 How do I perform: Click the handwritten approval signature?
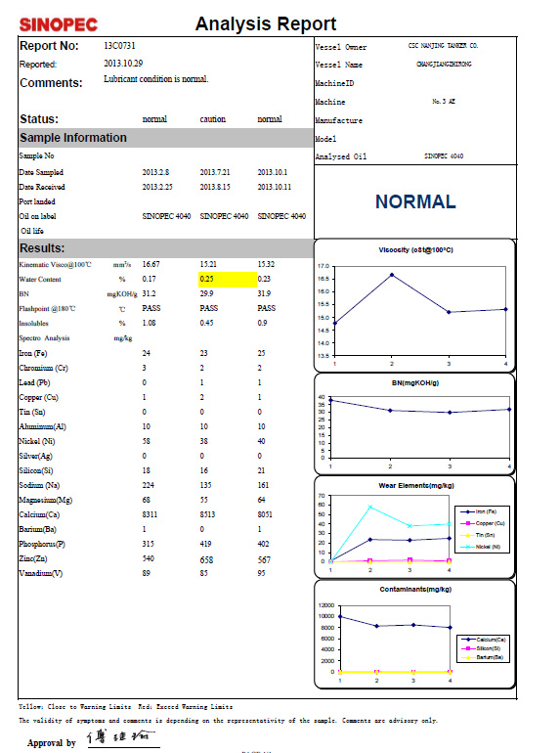(x=120, y=737)
